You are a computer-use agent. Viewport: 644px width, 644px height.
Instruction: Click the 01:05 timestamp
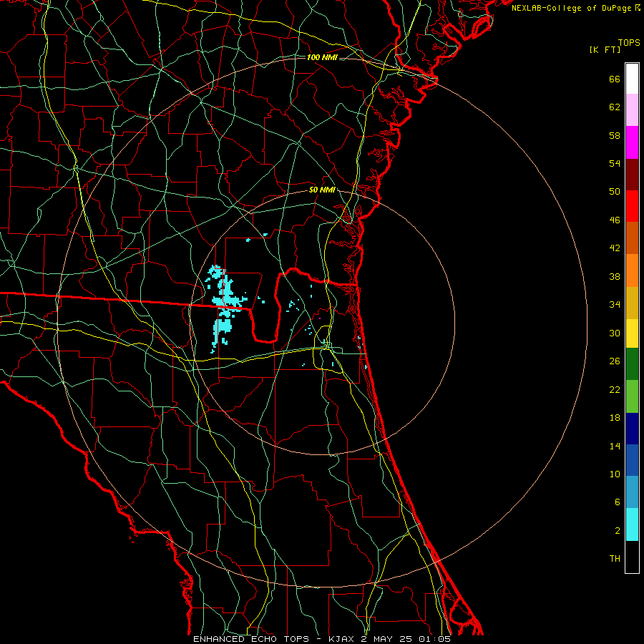point(434,639)
